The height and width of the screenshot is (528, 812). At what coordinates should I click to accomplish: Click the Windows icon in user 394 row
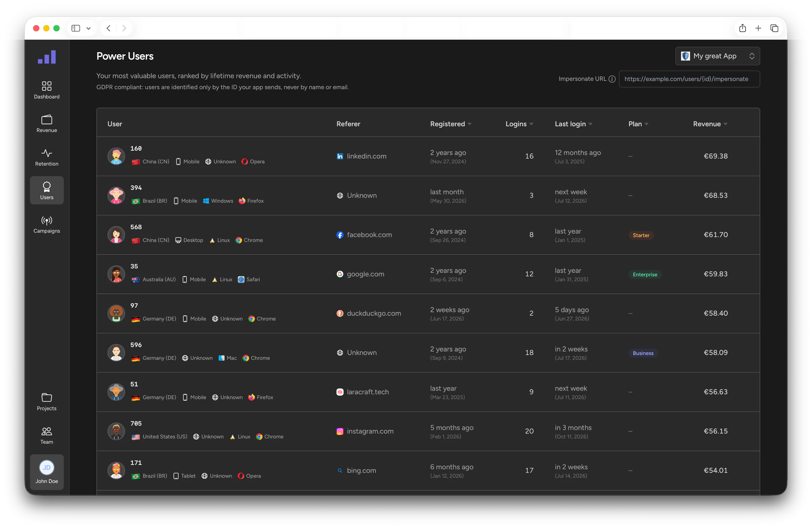[x=206, y=201]
